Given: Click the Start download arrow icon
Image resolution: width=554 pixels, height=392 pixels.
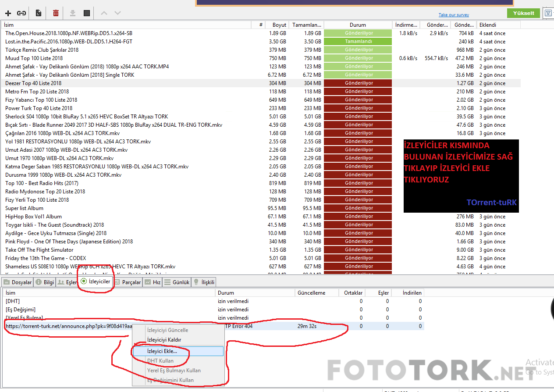Looking at the screenshot, I should click(x=73, y=13).
